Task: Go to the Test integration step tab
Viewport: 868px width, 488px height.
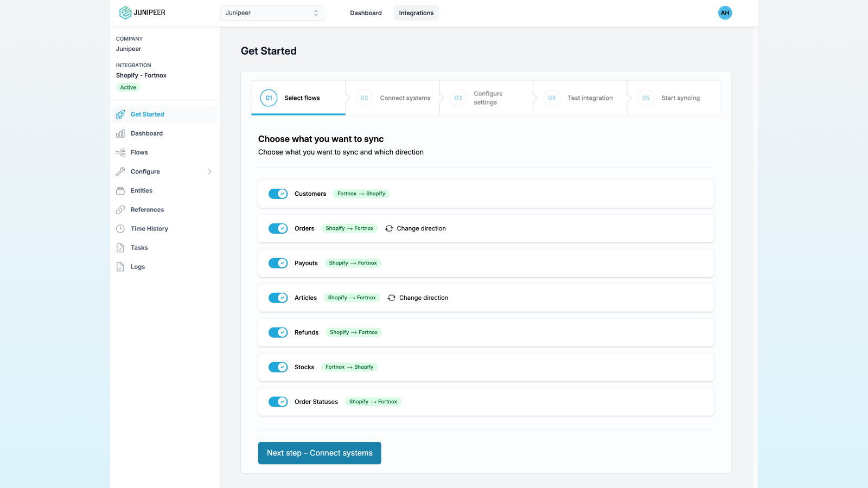Action: pyautogui.click(x=580, y=98)
